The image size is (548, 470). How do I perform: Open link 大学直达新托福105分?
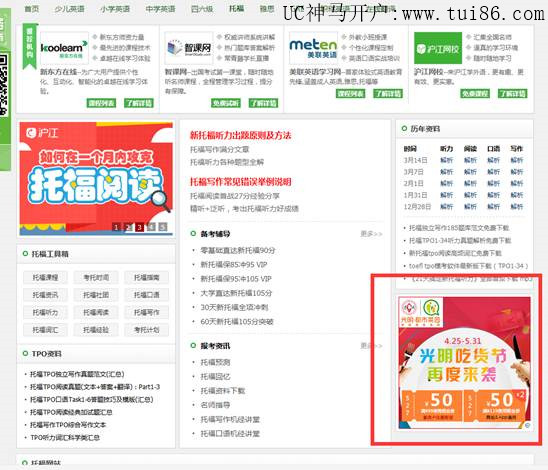(236, 293)
